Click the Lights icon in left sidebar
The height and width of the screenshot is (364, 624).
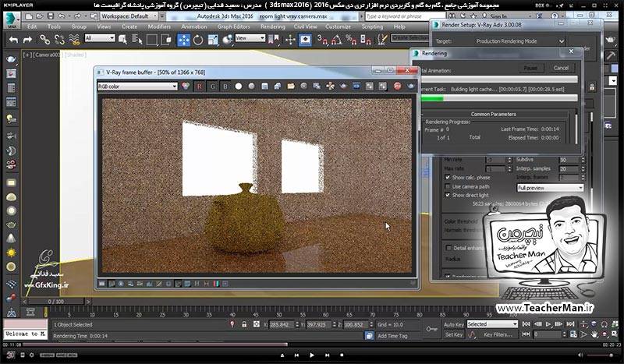(x=11, y=119)
